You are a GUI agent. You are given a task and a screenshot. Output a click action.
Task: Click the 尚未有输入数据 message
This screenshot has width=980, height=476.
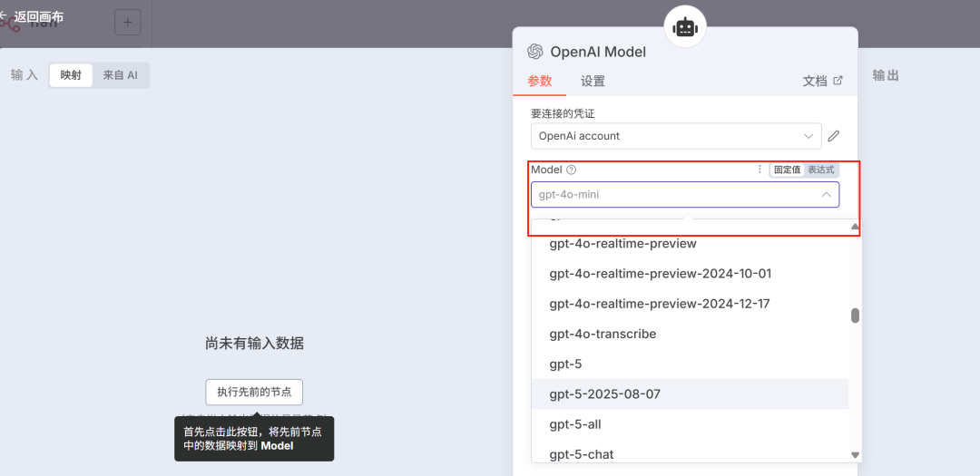pos(254,343)
